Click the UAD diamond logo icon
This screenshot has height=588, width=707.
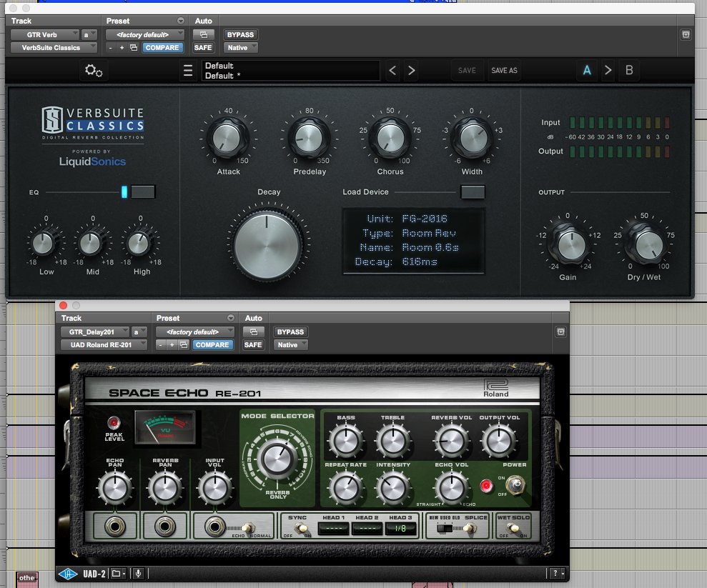(68, 574)
